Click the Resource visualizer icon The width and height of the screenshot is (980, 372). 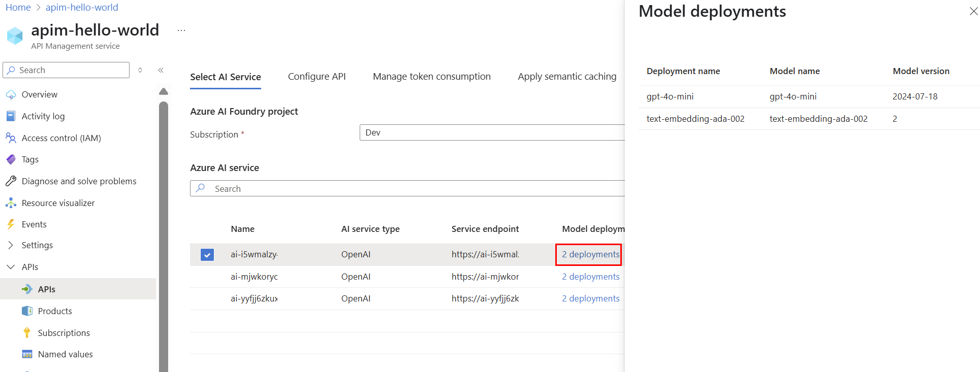pos(11,203)
